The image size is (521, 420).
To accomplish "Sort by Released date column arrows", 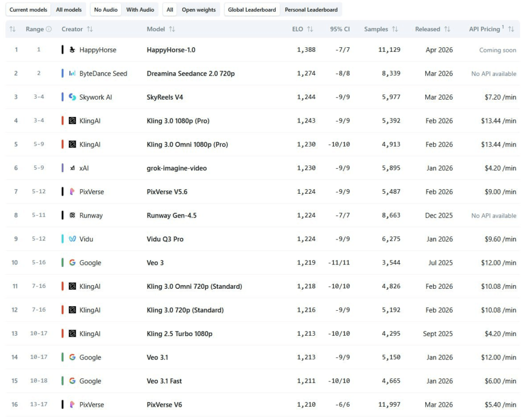I will pyautogui.click(x=447, y=29).
